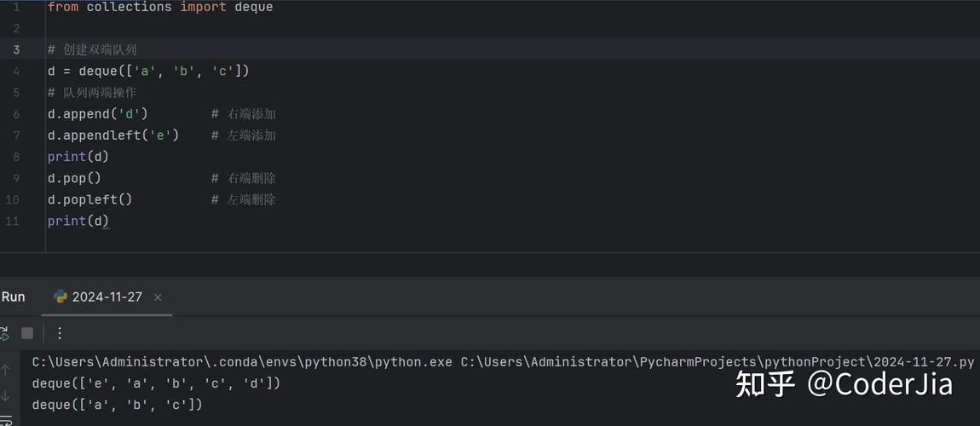980x426 pixels.
Task: Click the comment '# 队列两端操作'
Action: (92, 93)
